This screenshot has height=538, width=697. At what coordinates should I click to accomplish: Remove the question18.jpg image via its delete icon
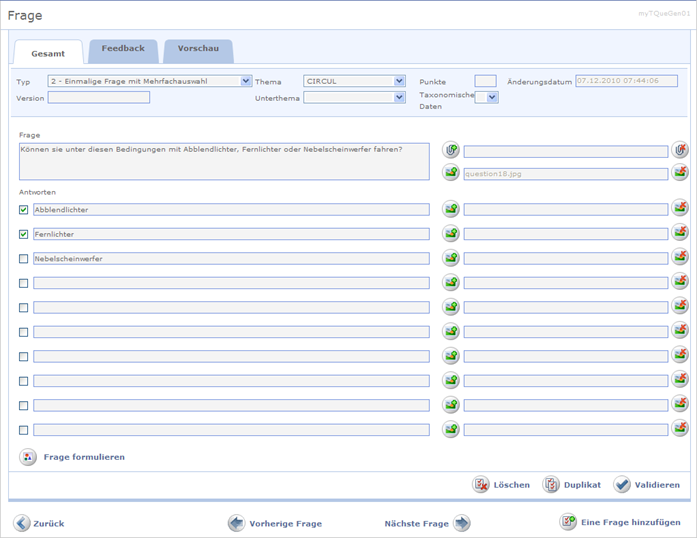coord(680,173)
